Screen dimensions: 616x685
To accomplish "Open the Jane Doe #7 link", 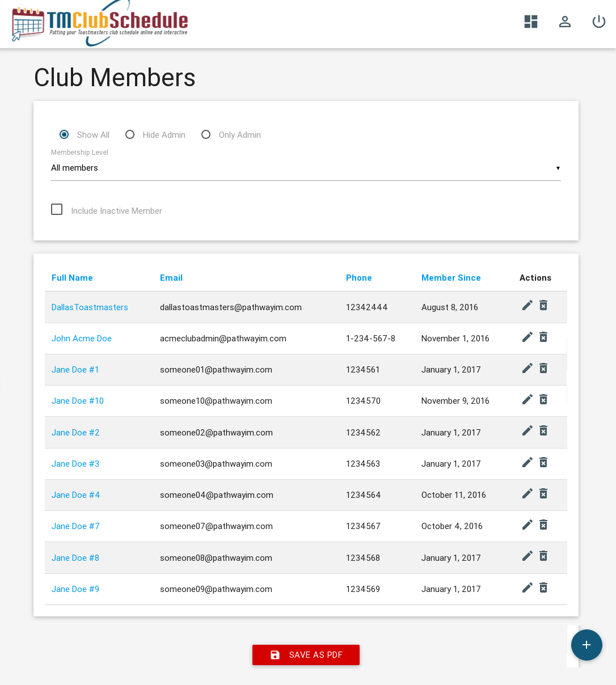I will coord(75,526).
